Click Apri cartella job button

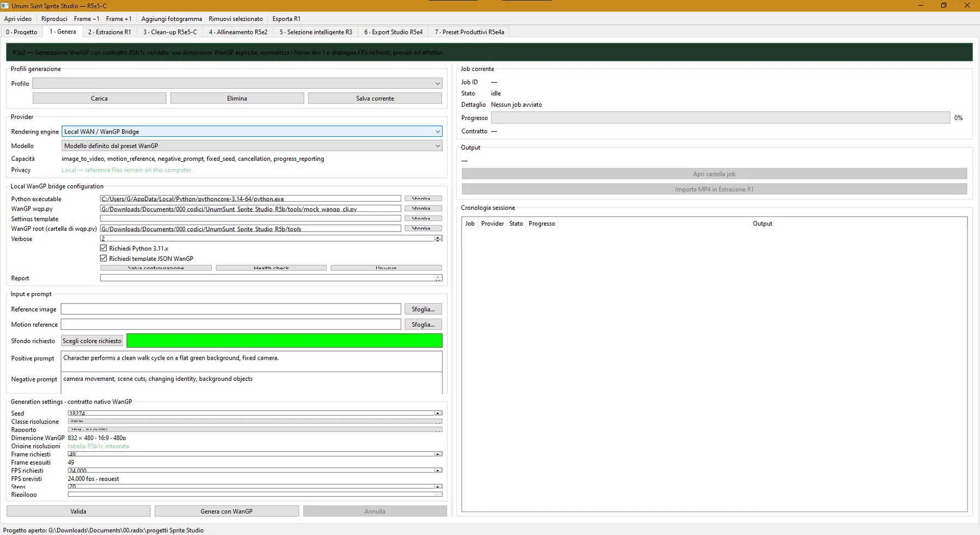714,174
